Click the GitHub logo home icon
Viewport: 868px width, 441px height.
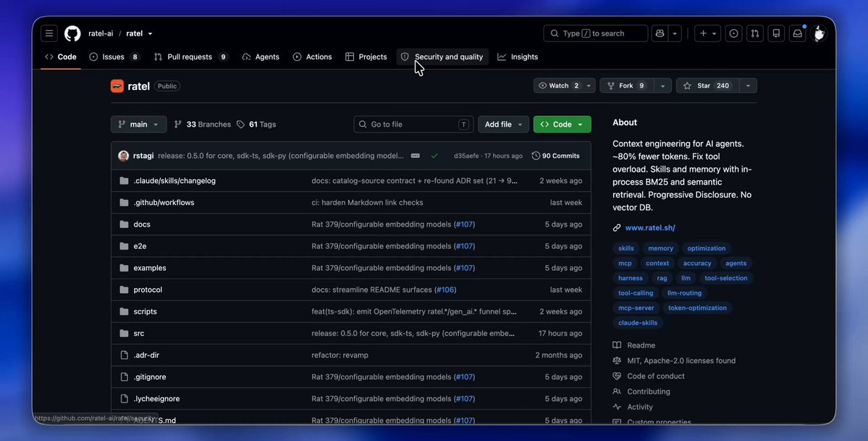coord(72,33)
